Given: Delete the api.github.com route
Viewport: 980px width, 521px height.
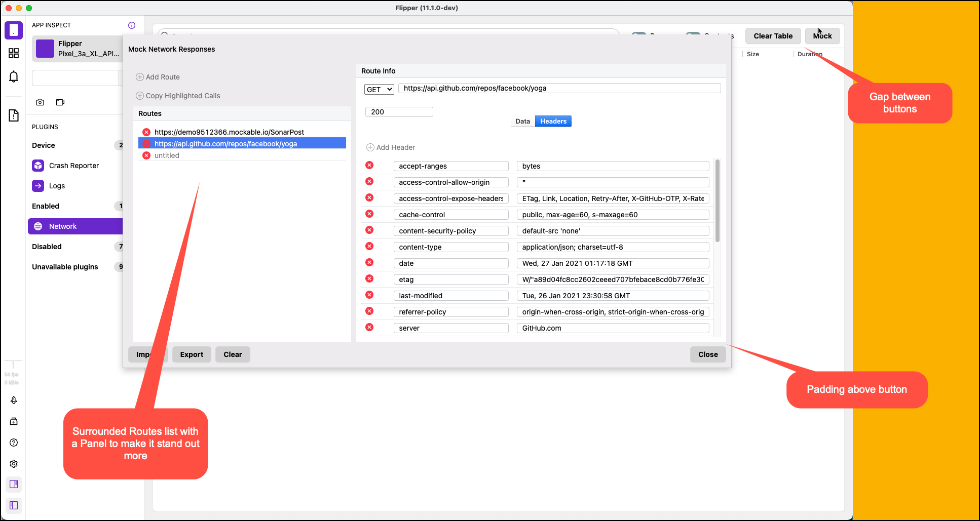Looking at the screenshot, I should pyautogui.click(x=146, y=144).
